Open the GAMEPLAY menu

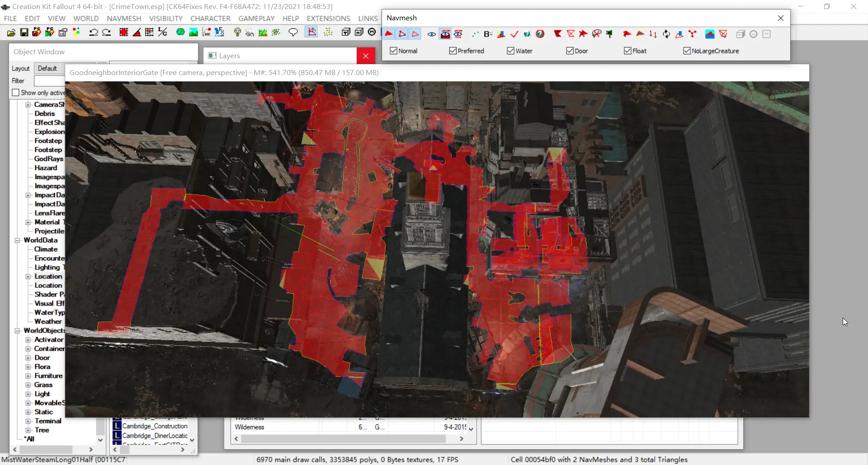pyautogui.click(x=256, y=19)
